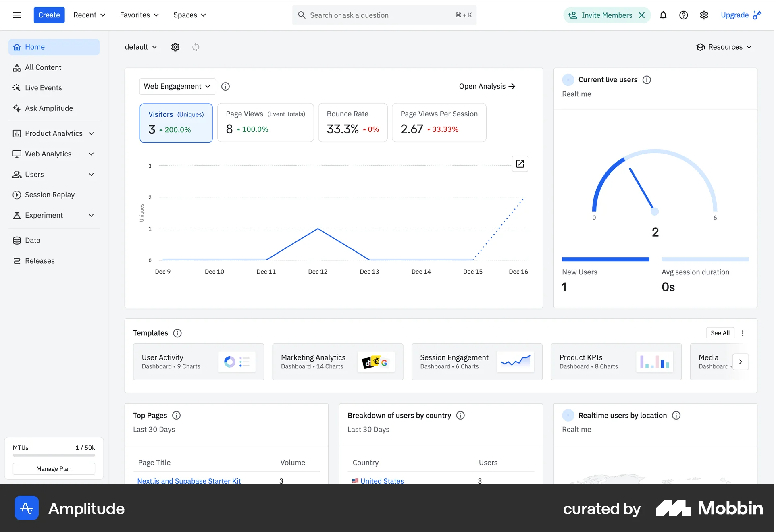Click the Templates more options dots
Image resolution: width=774 pixels, height=532 pixels.
tap(743, 333)
